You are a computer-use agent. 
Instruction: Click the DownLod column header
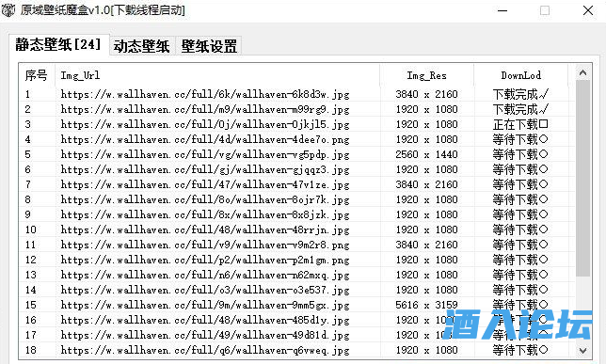(520, 75)
